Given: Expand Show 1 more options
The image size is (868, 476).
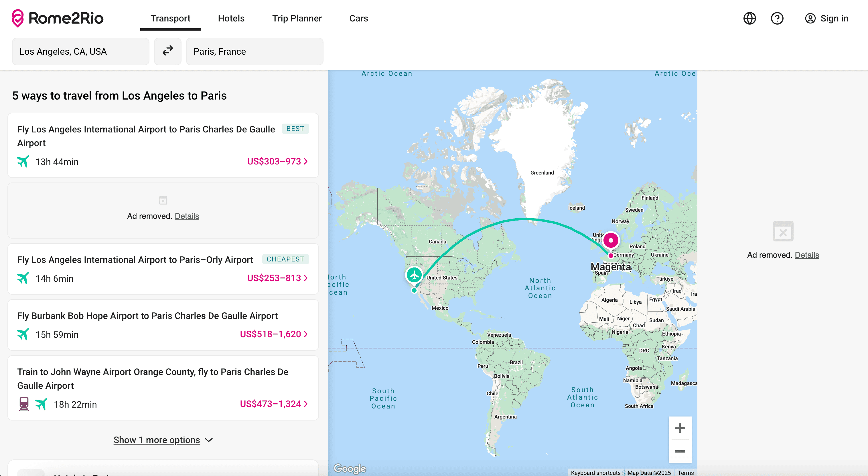Looking at the screenshot, I should 163,440.
